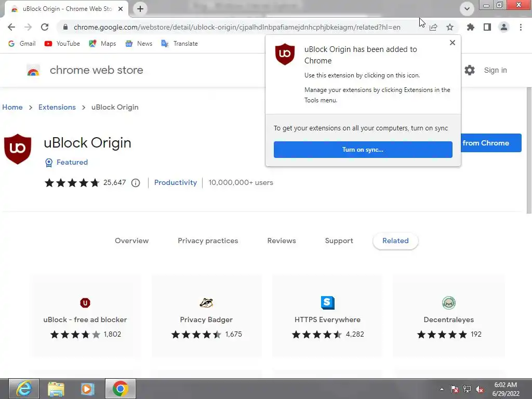This screenshot has height=399, width=532.
Task: Open the Privacy Badger extension card
Action: pyautogui.click(x=206, y=316)
